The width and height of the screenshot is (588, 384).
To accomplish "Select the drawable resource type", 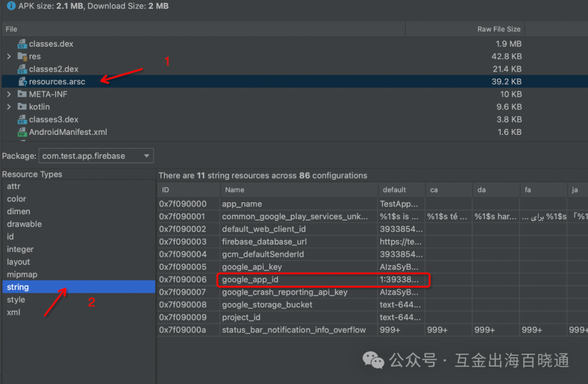I will click(x=24, y=224).
